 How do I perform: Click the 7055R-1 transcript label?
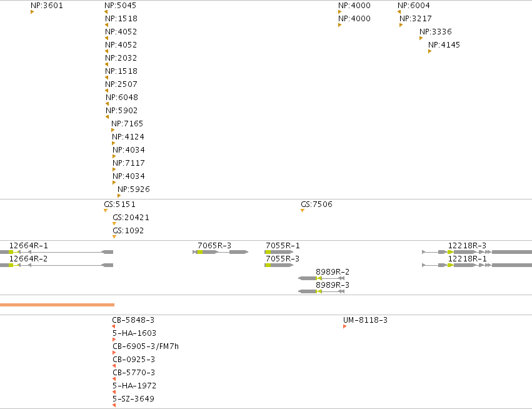pos(283,245)
